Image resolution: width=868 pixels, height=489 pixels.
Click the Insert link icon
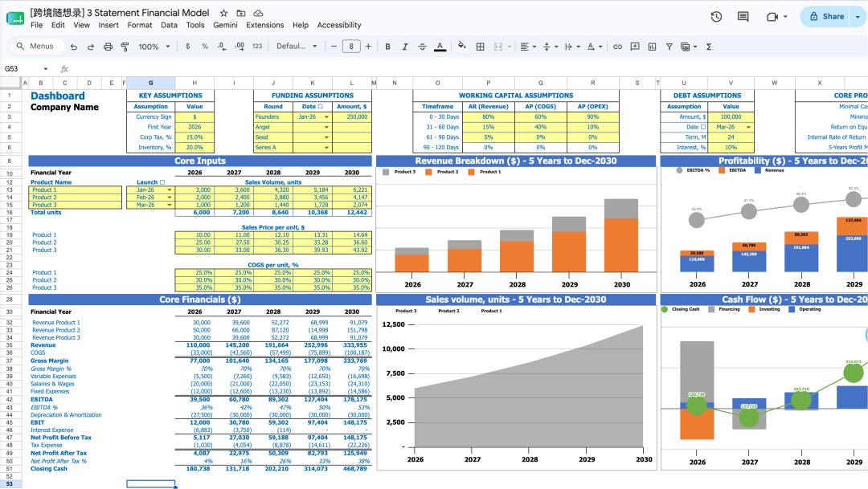[618, 47]
